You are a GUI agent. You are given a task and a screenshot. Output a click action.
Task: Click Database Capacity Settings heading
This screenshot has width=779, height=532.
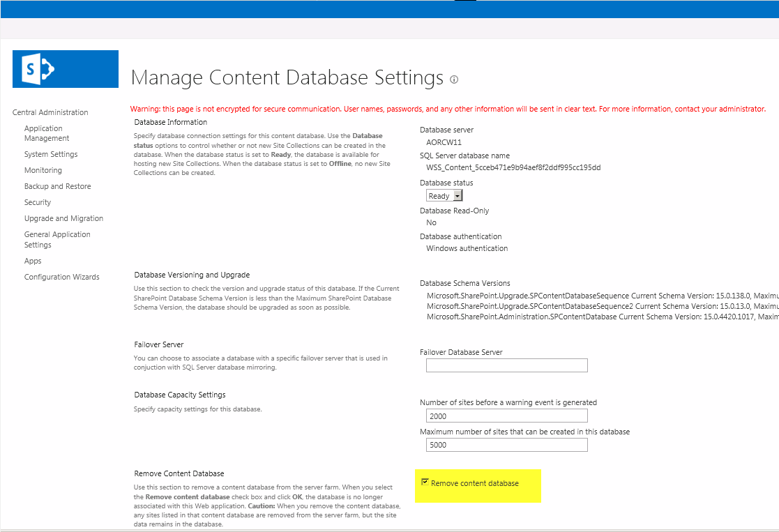click(x=180, y=395)
